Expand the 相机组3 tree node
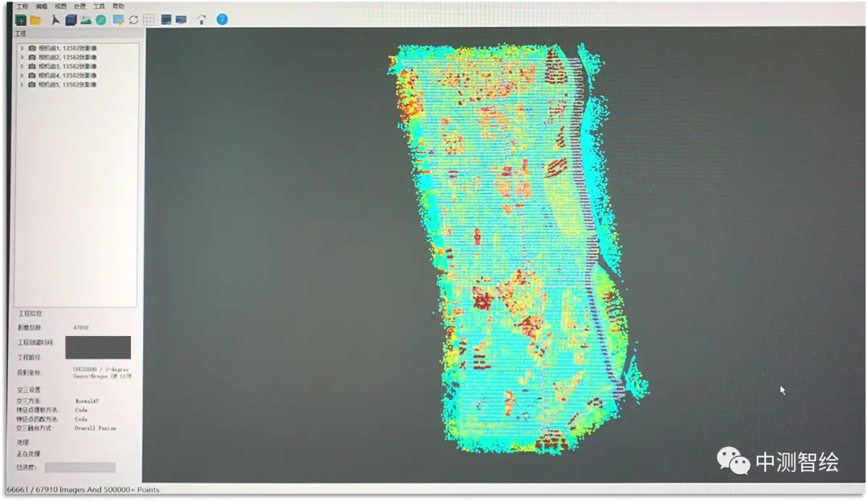This screenshot has height=501, width=868. (22, 66)
